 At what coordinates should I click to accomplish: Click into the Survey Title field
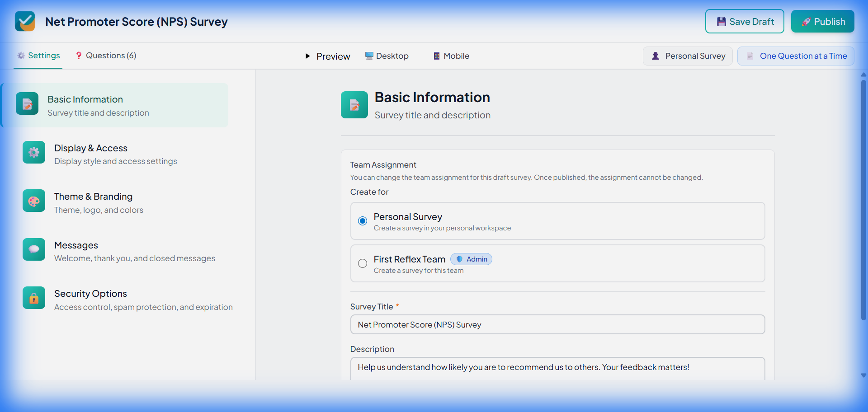[557, 325]
